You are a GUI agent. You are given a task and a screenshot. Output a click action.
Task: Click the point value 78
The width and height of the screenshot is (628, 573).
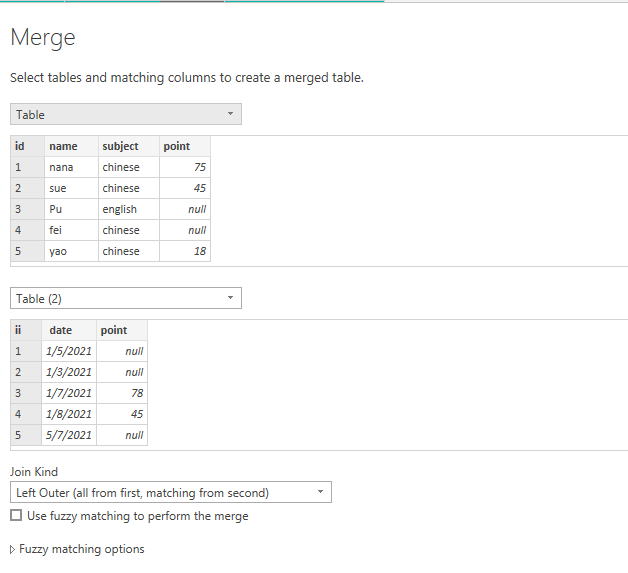122,393
